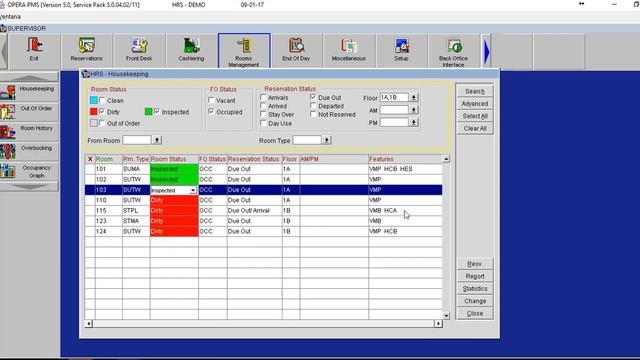Open the AM dropdown arrow
Image resolution: width=640 pixels, height=360 pixels.
click(413, 110)
